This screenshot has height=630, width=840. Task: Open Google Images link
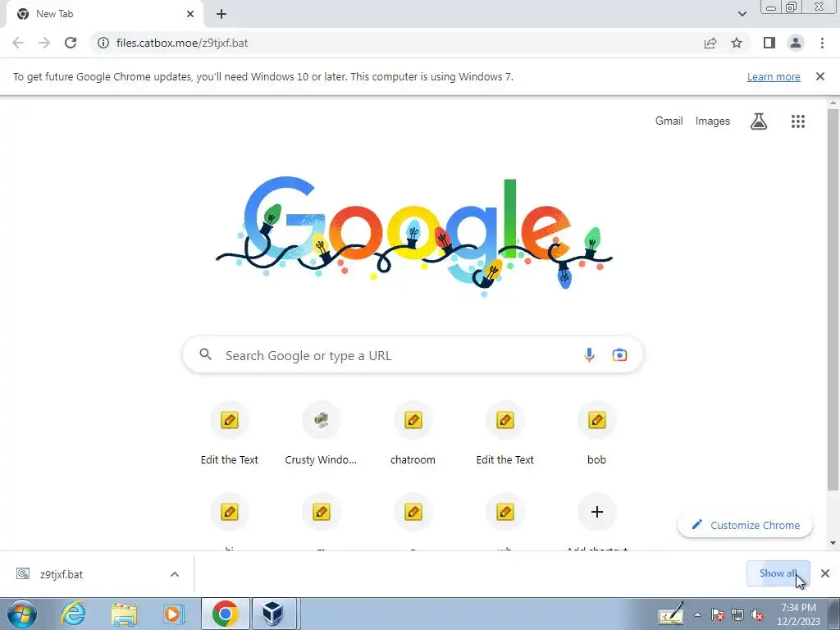coord(713,121)
